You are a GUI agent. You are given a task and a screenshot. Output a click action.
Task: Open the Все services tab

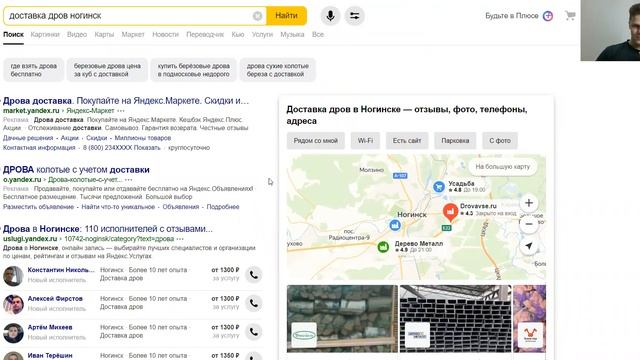[x=318, y=35]
